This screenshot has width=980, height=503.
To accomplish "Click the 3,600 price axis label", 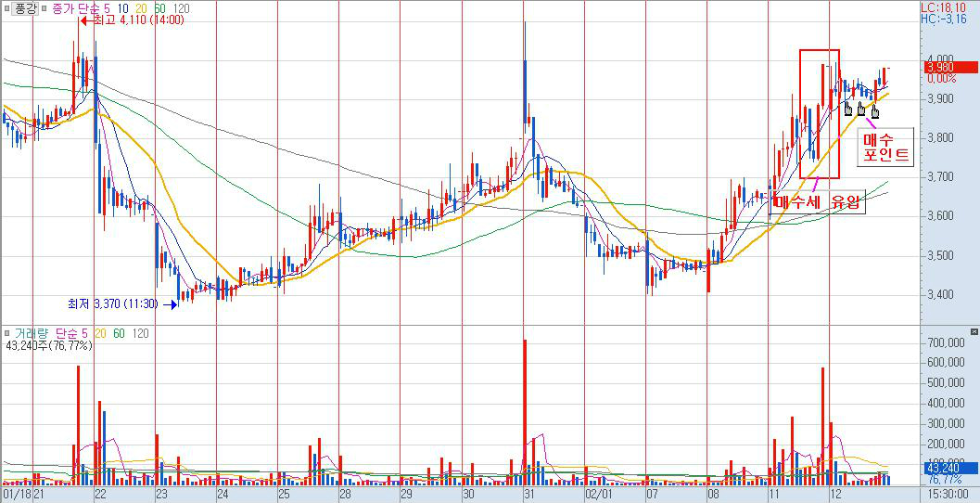I will 942,216.
